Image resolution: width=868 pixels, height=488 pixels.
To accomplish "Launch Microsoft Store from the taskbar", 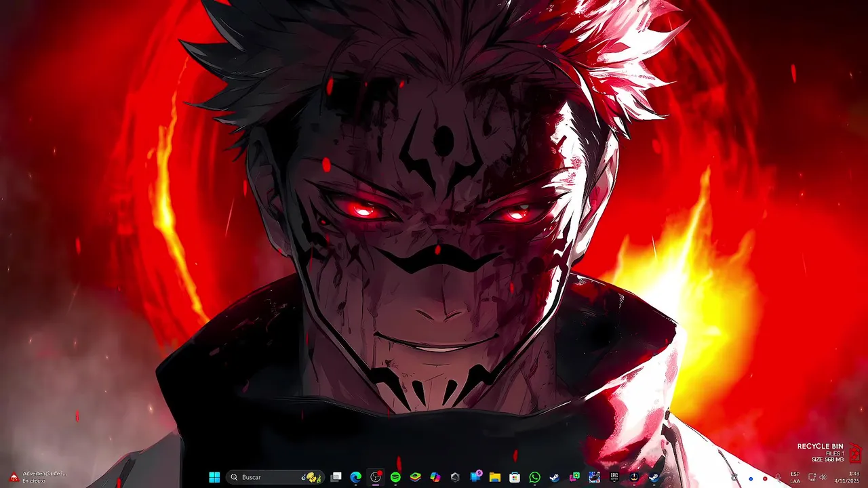I will point(515,477).
